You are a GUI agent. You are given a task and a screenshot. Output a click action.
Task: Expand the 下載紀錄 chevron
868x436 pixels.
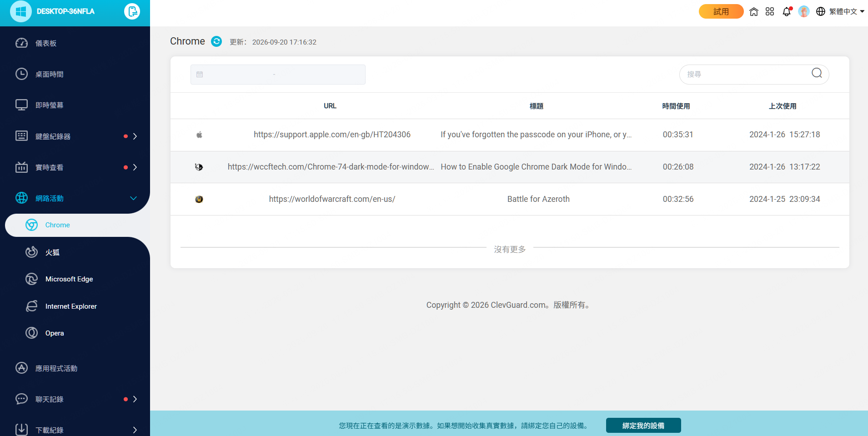135,430
